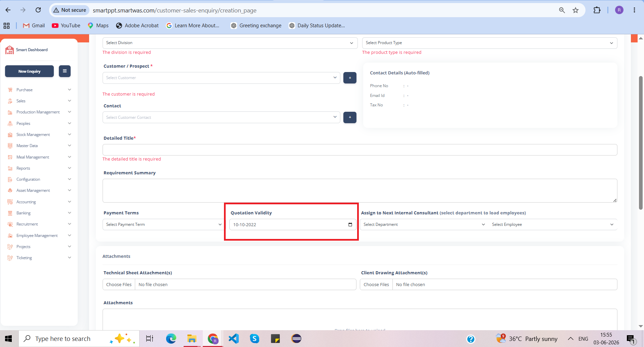Open the Meal Management menu
644x347 pixels.
[39, 157]
